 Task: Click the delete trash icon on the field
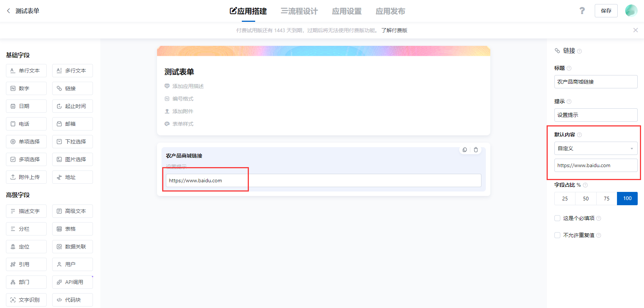tap(476, 150)
